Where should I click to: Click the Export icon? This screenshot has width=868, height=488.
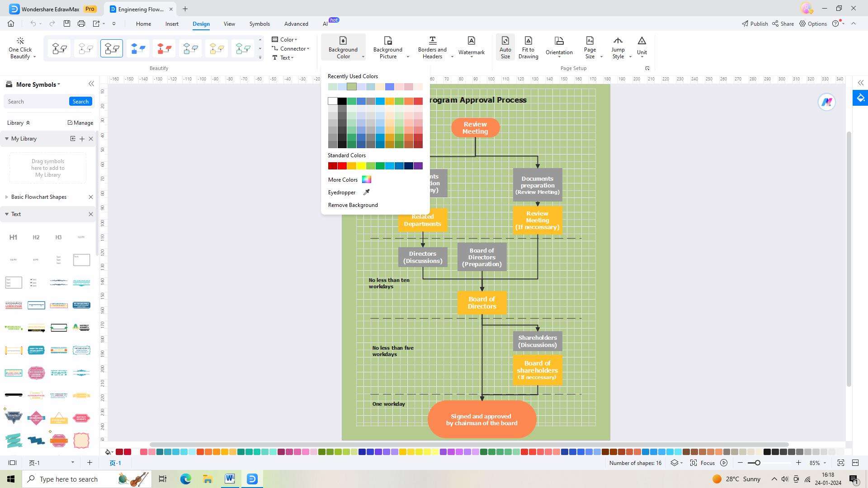[x=96, y=23]
